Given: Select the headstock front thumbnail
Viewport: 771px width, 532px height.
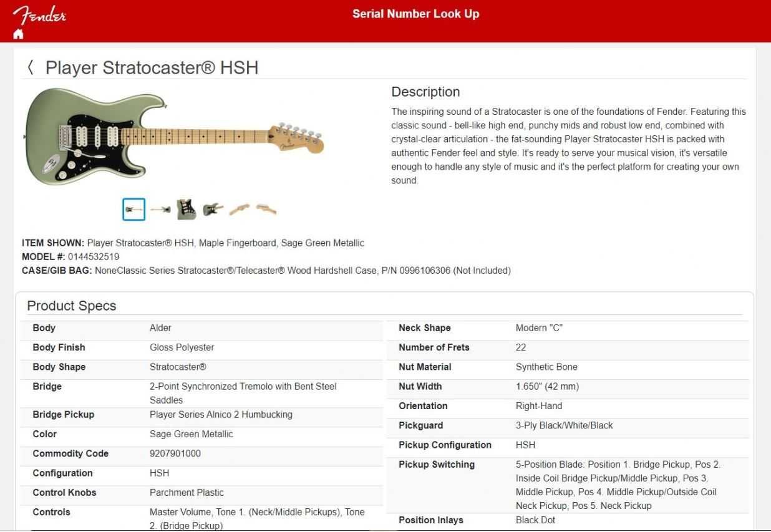Looking at the screenshot, I should coord(239,209).
